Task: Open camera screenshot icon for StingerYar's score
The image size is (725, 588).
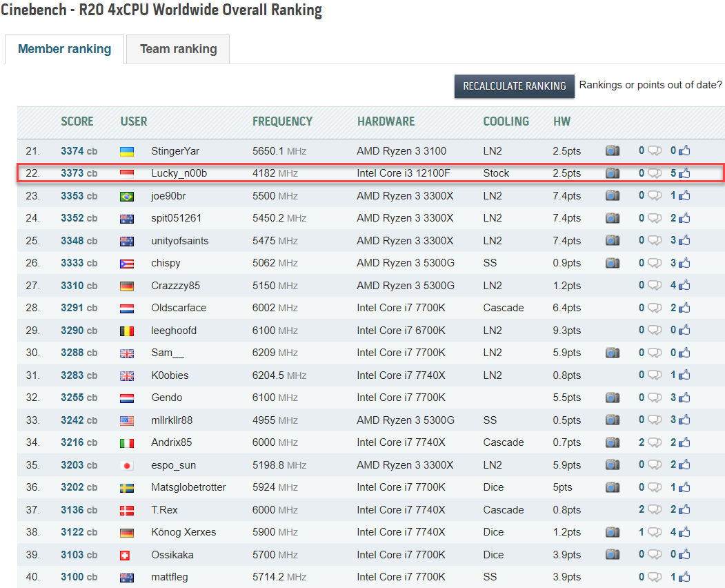Action: click(612, 150)
